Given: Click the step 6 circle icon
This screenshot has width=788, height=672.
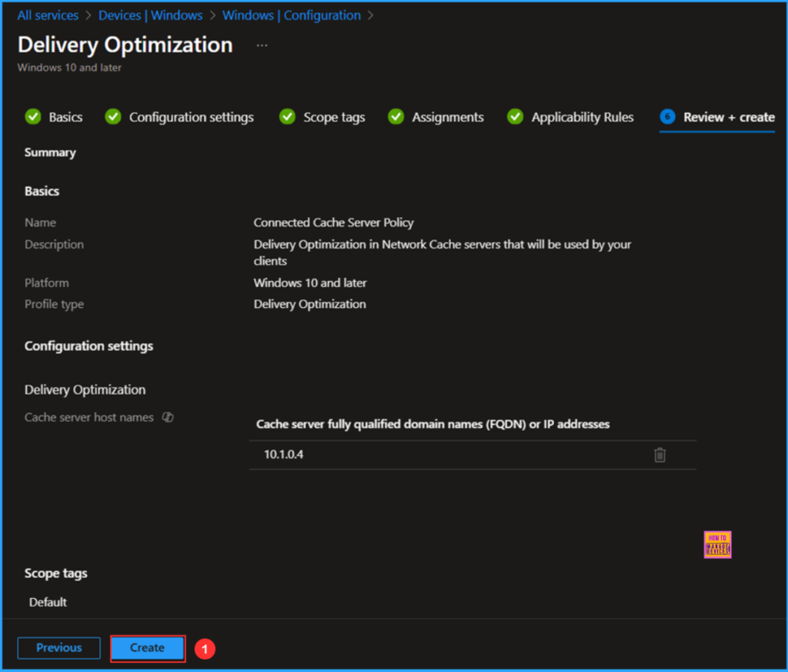Looking at the screenshot, I should (x=667, y=116).
